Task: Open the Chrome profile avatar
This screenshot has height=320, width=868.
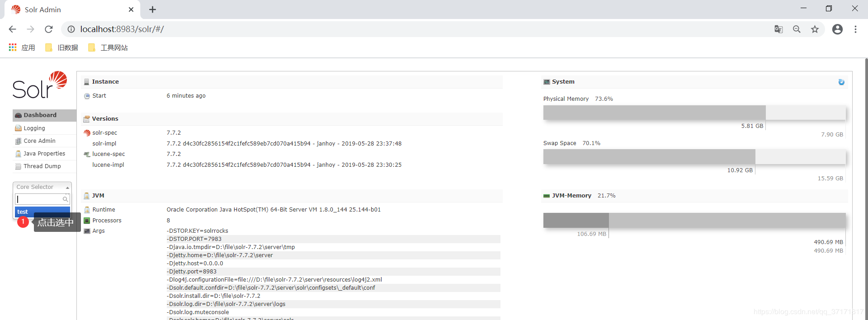Action: (837, 29)
